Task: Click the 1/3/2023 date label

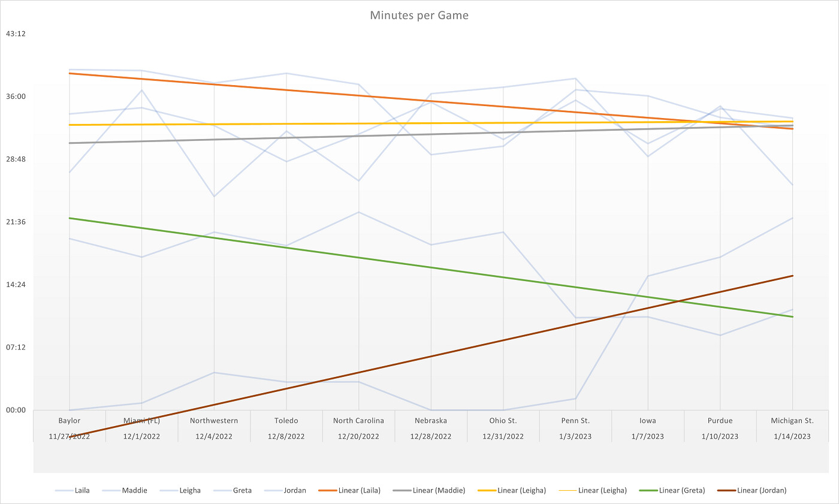Action: 575,436
